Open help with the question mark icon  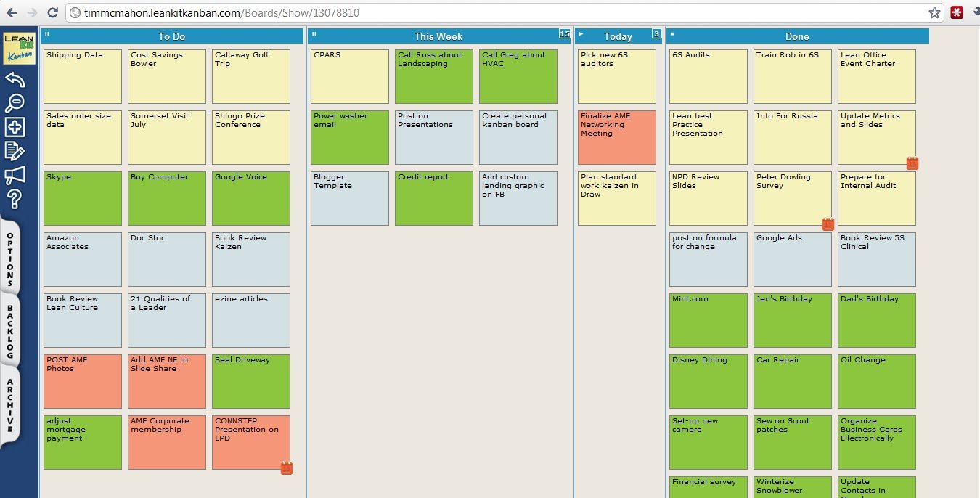(15, 199)
